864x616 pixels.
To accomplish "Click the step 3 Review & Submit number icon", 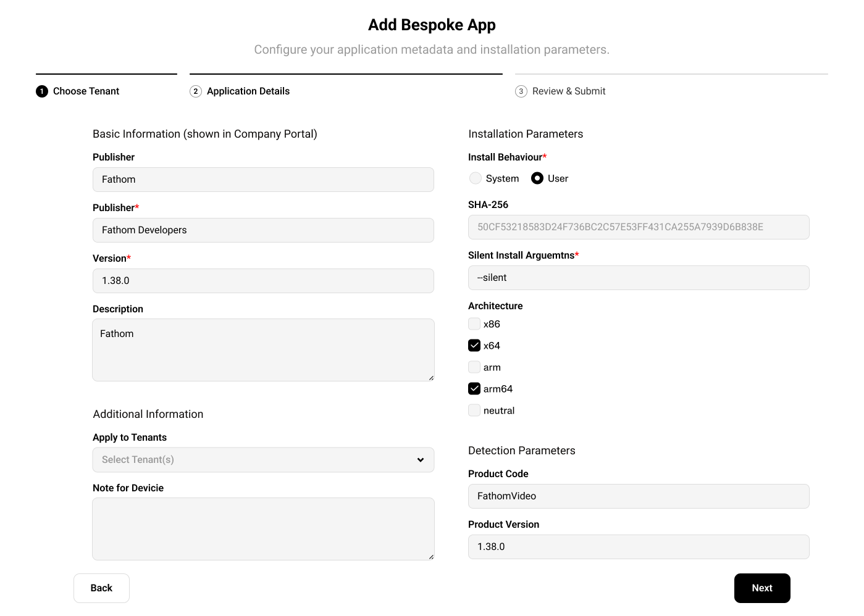I will tap(521, 91).
